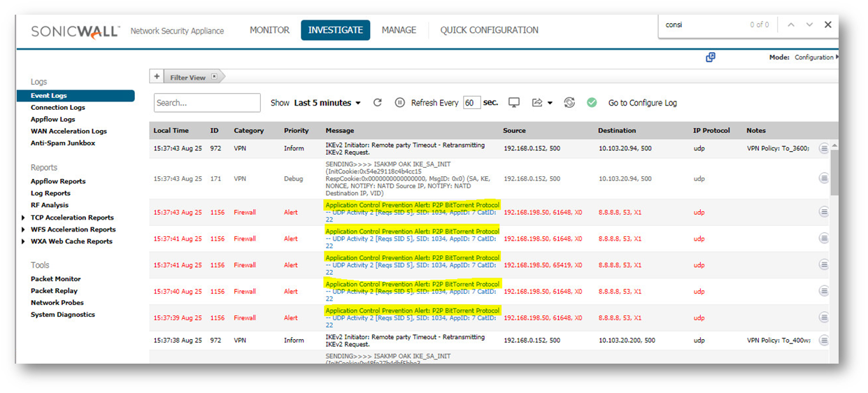Click the Go to Configure Log link
The width and height of the screenshot is (868, 393).
642,103
